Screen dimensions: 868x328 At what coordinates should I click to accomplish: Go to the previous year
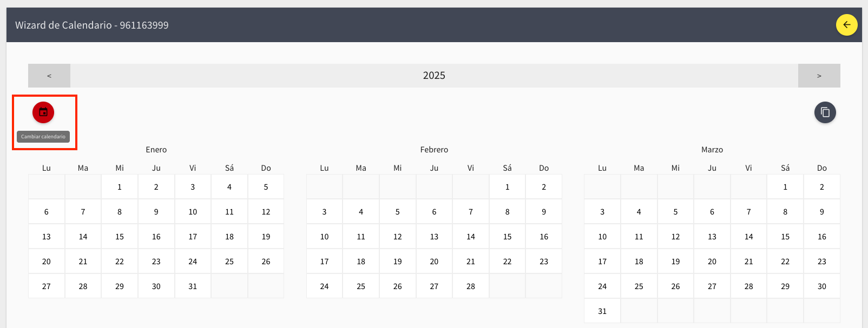pos(49,76)
